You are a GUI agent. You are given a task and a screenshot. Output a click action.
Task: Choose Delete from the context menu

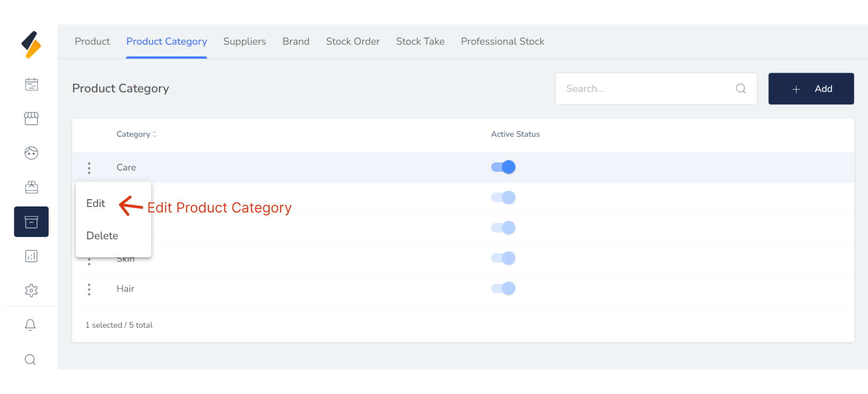[x=102, y=235]
